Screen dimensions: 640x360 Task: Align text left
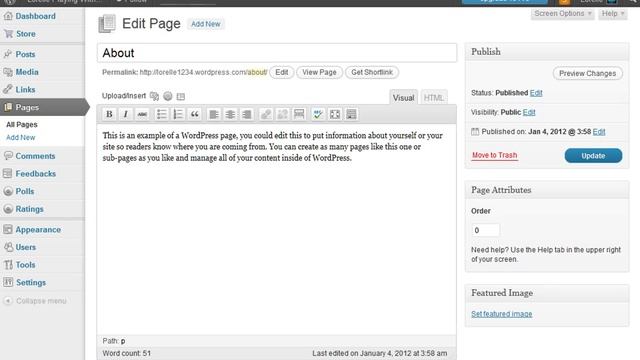coord(213,114)
